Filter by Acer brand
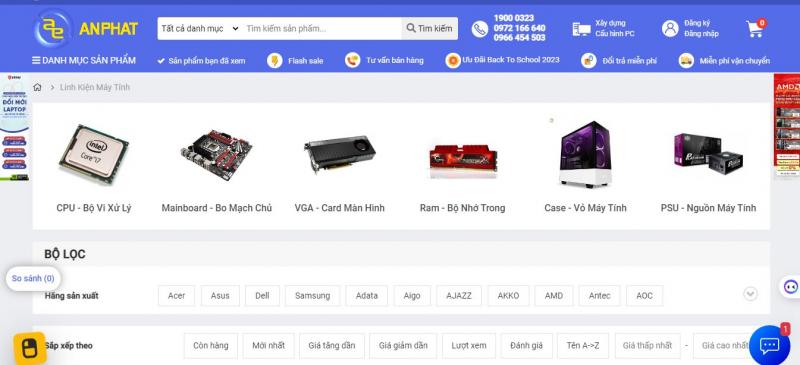Screen dimensions: 800x365 177,296
